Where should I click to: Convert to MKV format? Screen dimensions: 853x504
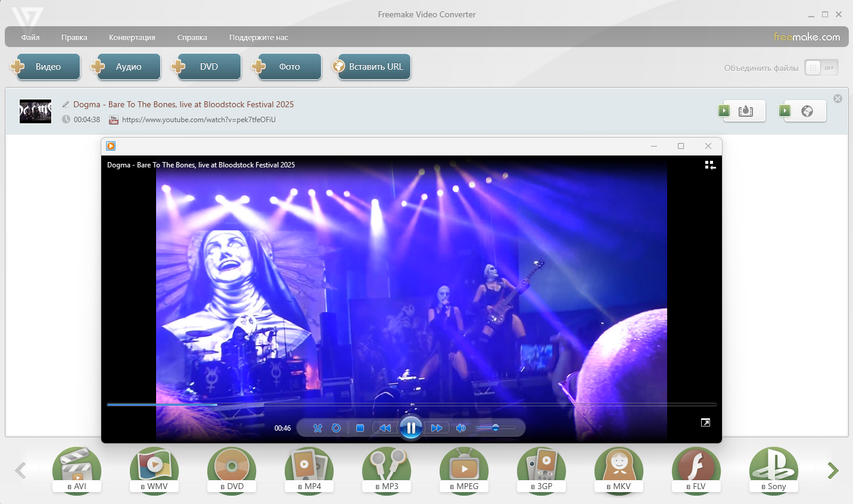coord(619,470)
